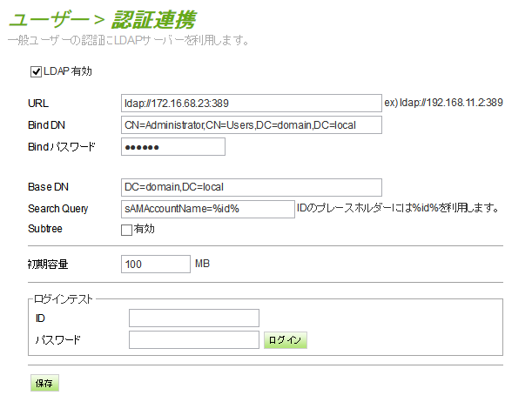
Task: Click the 認証連携 page heading
Action: tap(152, 19)
